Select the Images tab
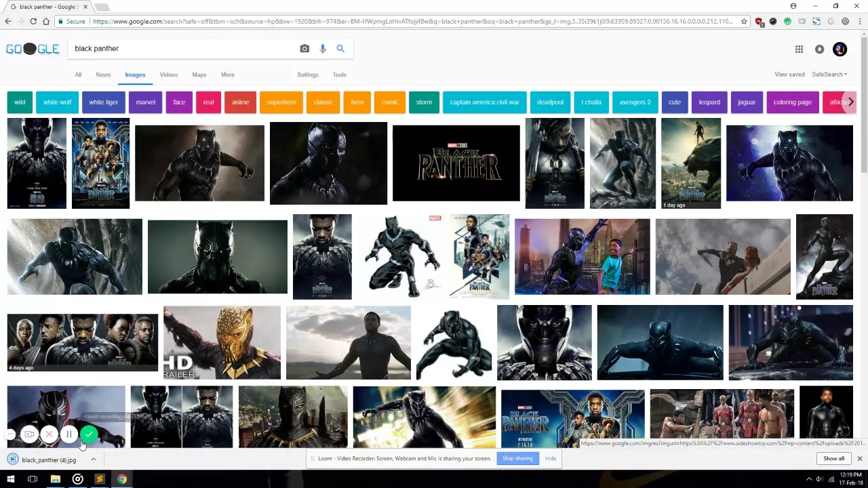Viewport: 868px width, 488px height. [x=135, y=75]
